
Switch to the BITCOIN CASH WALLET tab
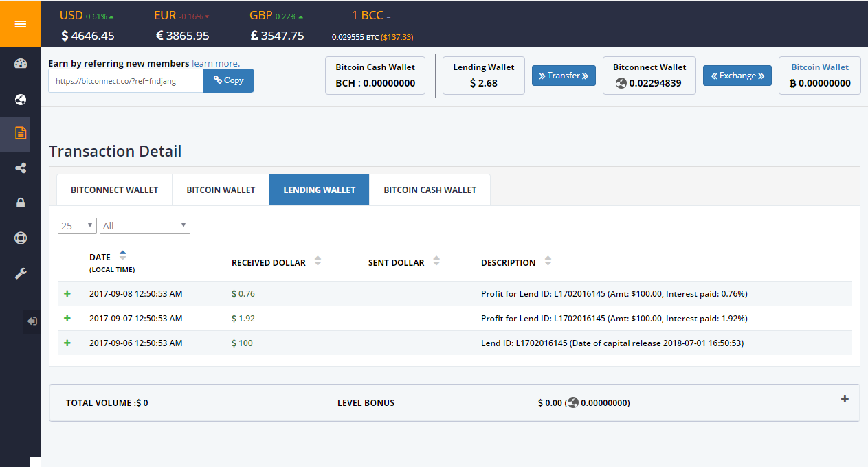pos(430,190)
